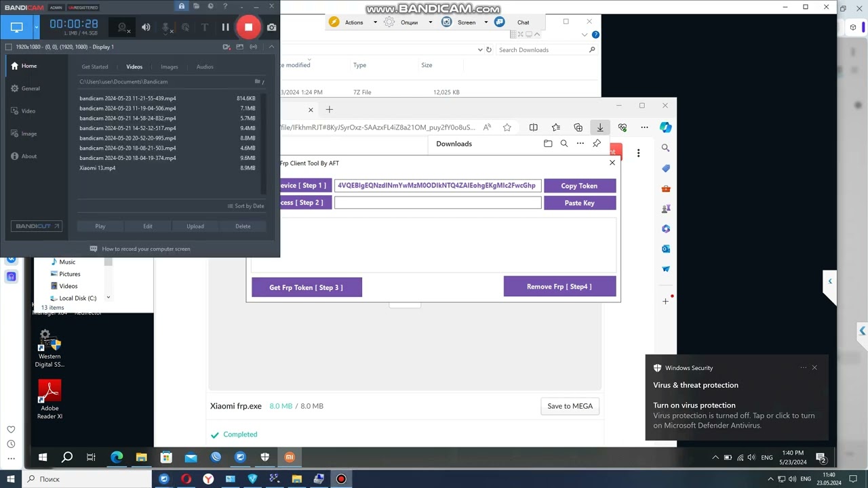
Task: Stop the Bandicam recording
Action: coord(248,26)
